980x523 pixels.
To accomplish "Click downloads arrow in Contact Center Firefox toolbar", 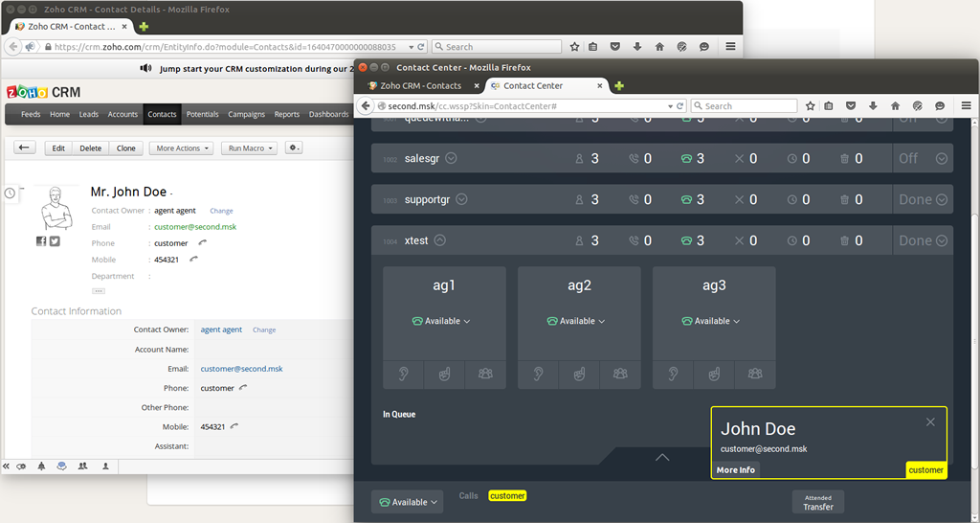I will point(873,105).
